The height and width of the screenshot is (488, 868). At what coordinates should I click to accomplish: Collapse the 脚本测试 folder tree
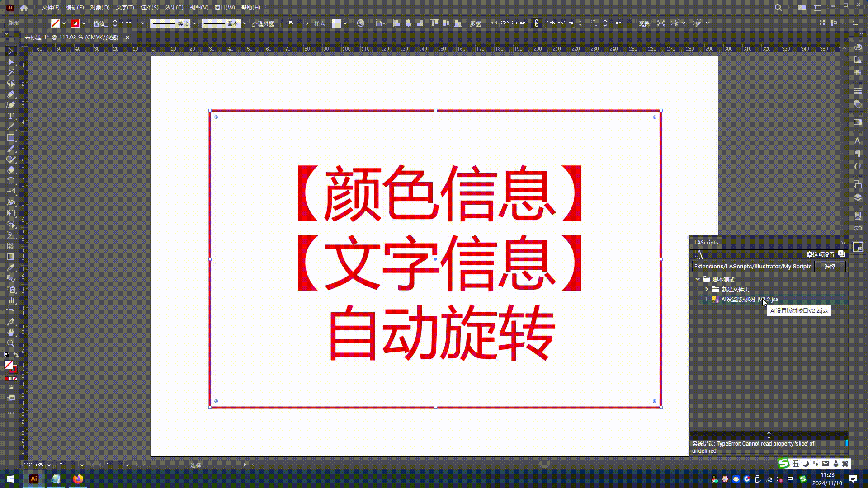(x=697, y=279)
